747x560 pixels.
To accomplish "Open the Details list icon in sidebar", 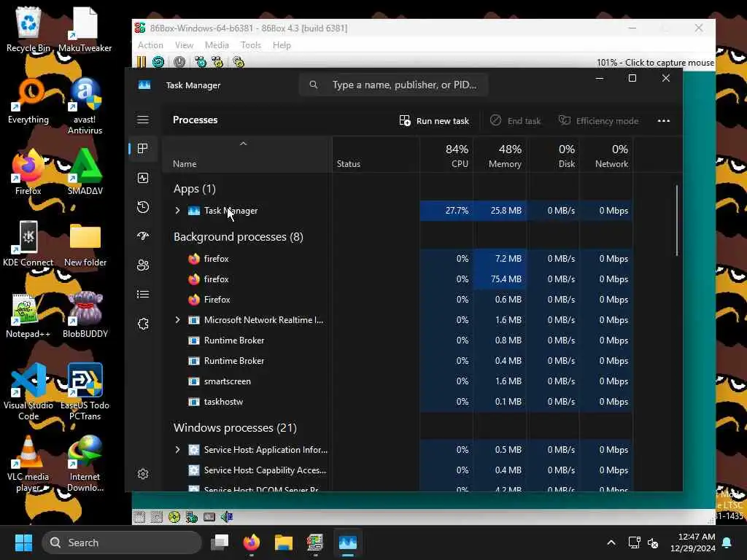I will [x=143, y=295].
